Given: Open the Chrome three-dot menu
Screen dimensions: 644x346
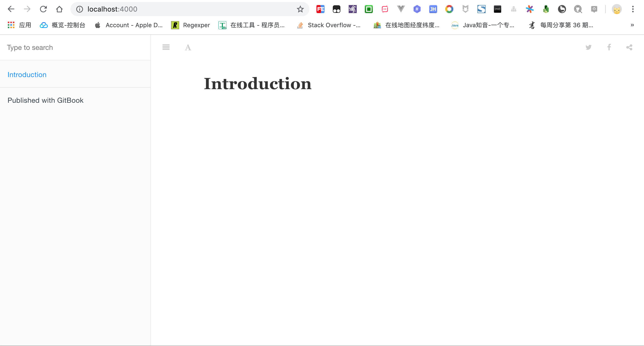Looking at the screenshot, I should tap(633, 9).
